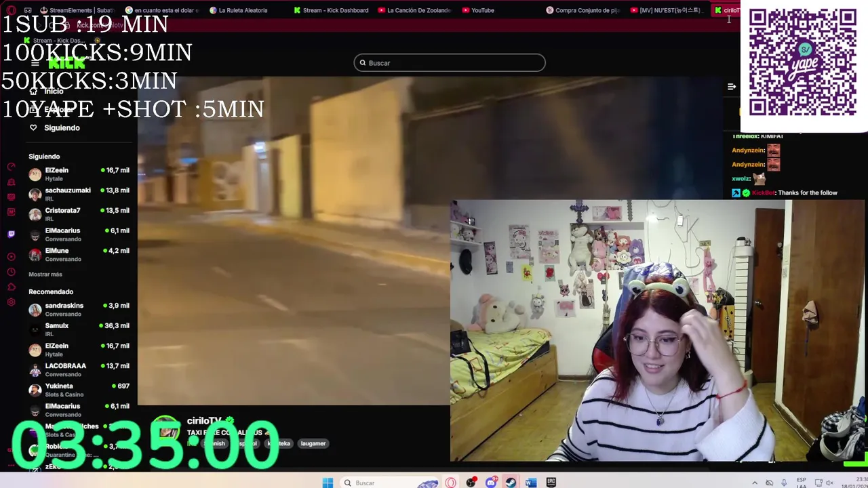Open Windows Start menu
Image resolution: width=868 pixels, height=488 pixels.
click(x=328, y=483)
